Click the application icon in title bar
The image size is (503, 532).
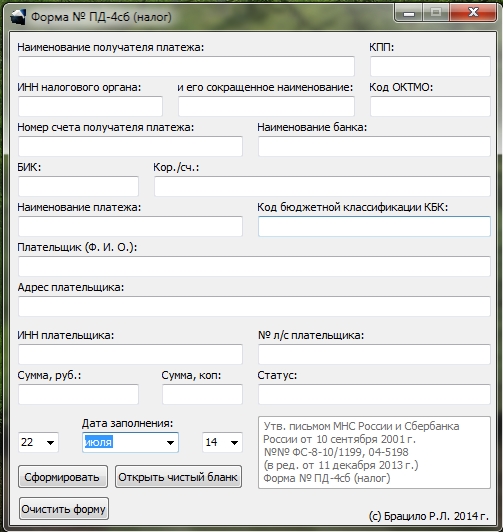[x=18, y=17]
